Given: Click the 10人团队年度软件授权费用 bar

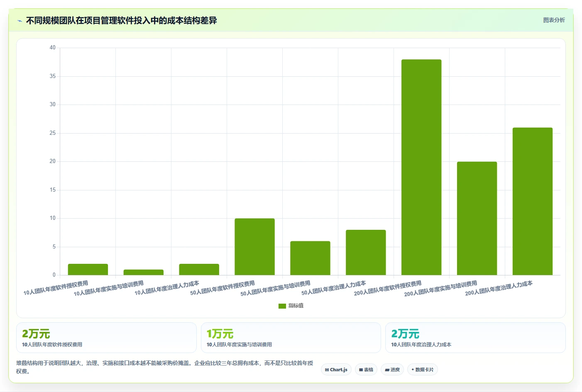Looking at the screenshot, I should (88, 269).
